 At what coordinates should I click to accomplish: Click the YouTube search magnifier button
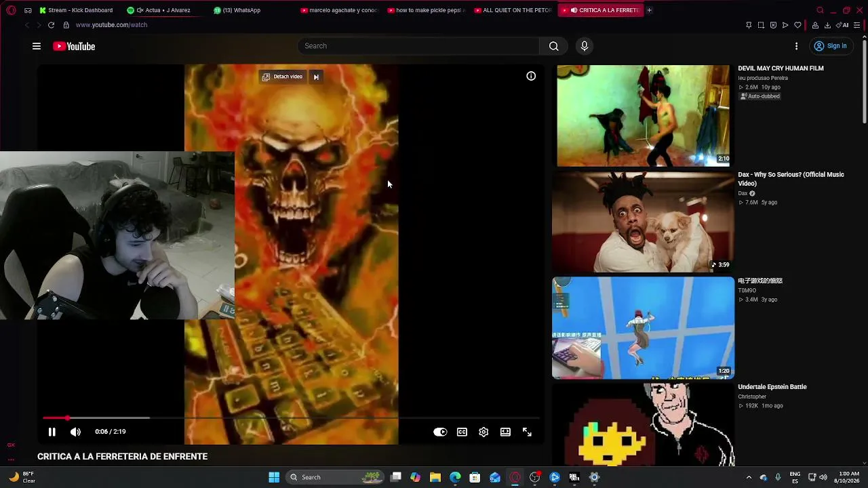tap(553, 46)
